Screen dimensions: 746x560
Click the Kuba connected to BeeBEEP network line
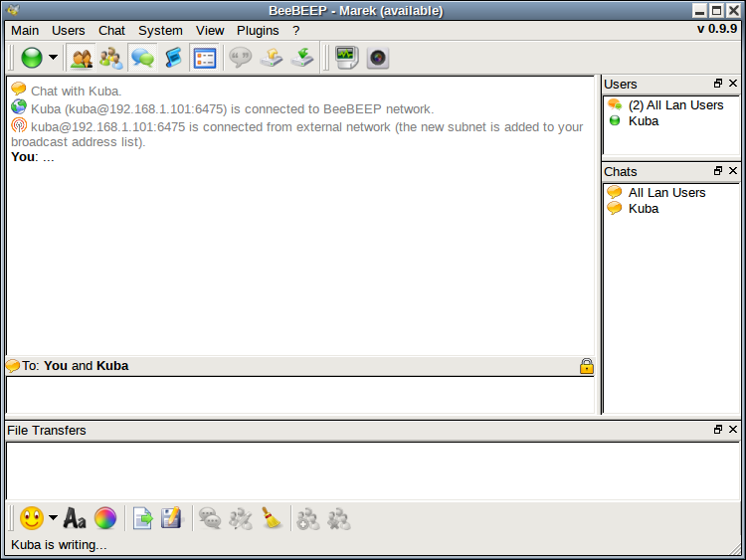tap(232, 109)
